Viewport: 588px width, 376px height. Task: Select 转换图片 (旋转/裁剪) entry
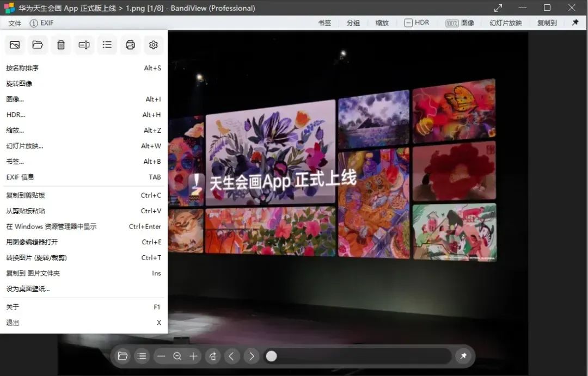click(x=84, y=257)
